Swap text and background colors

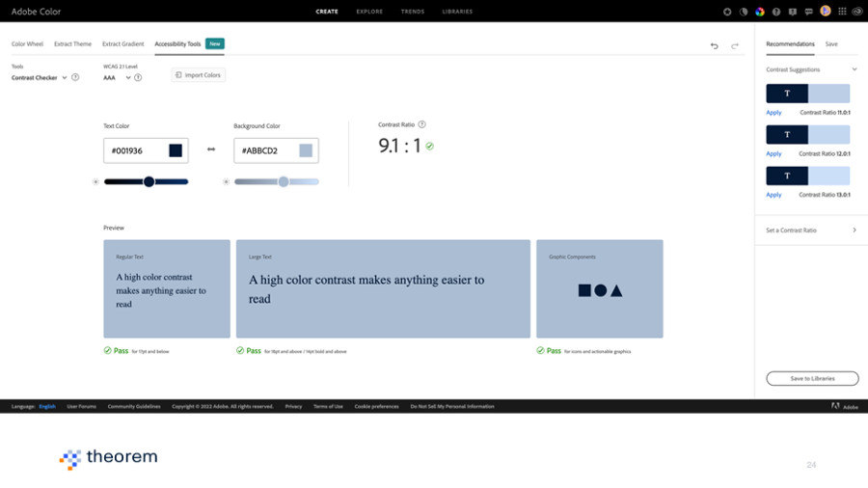tap(211, 149)
